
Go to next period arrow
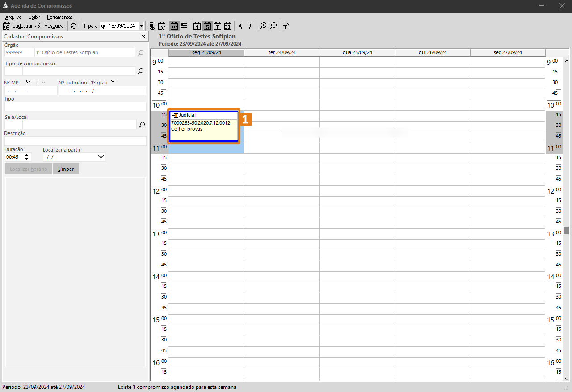250,26
